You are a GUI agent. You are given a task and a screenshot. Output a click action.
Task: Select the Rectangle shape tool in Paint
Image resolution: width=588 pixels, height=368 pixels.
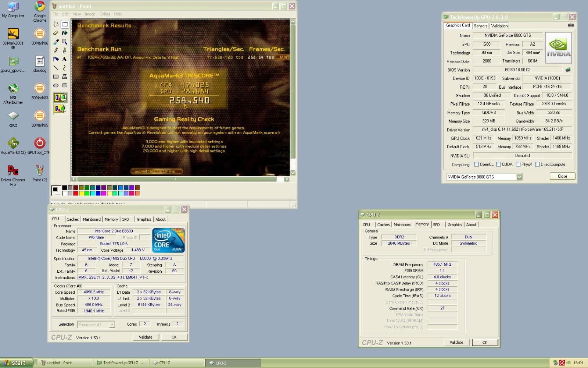(56, 77)
